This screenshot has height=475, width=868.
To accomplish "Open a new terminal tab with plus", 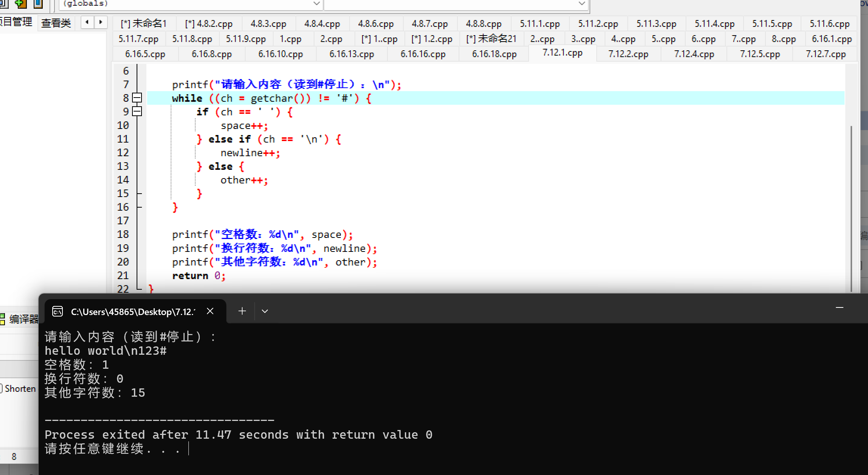I will (x=242, y=311).
